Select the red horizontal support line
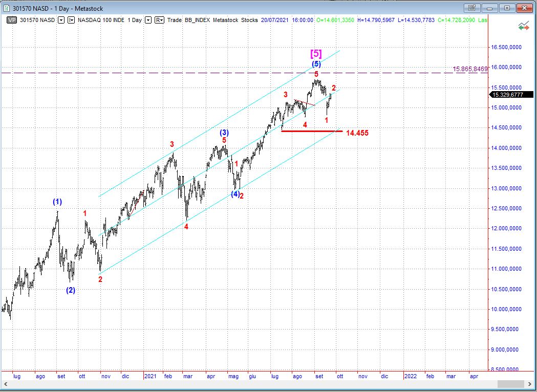The image size is (537, 392). pos(312,131)
